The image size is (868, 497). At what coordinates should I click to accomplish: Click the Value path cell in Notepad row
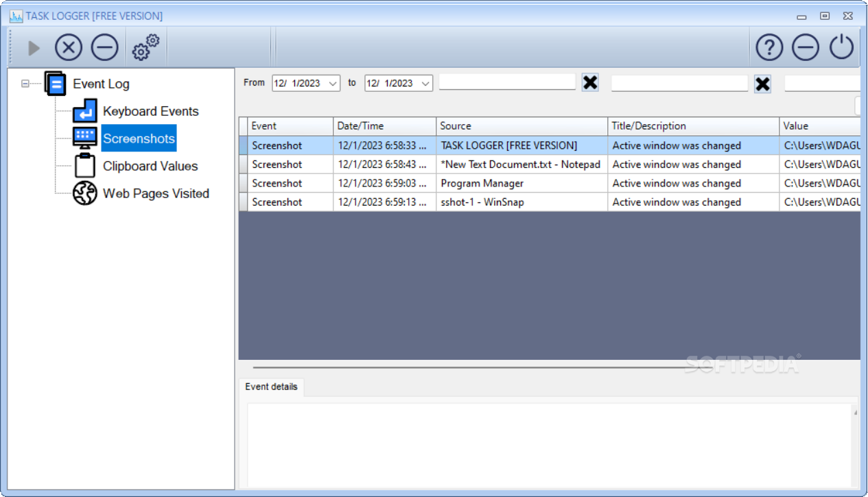click(x=820, y=165)
